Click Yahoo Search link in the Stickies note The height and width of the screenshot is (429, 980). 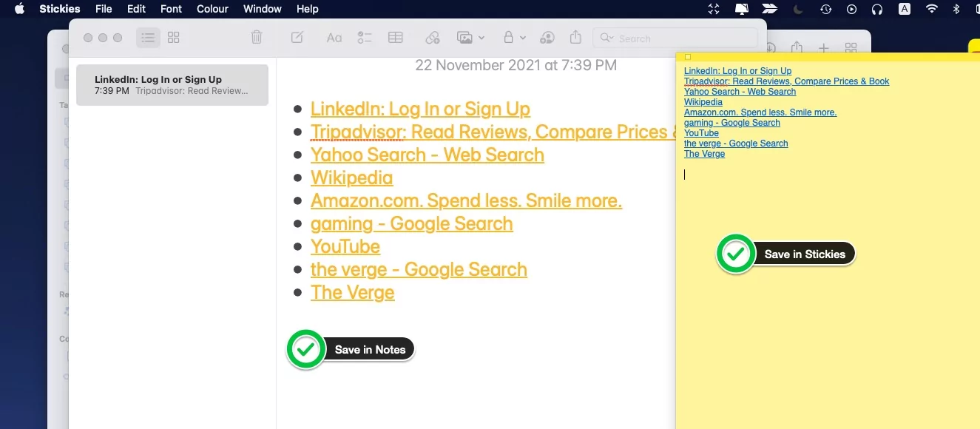click(740, 92)
